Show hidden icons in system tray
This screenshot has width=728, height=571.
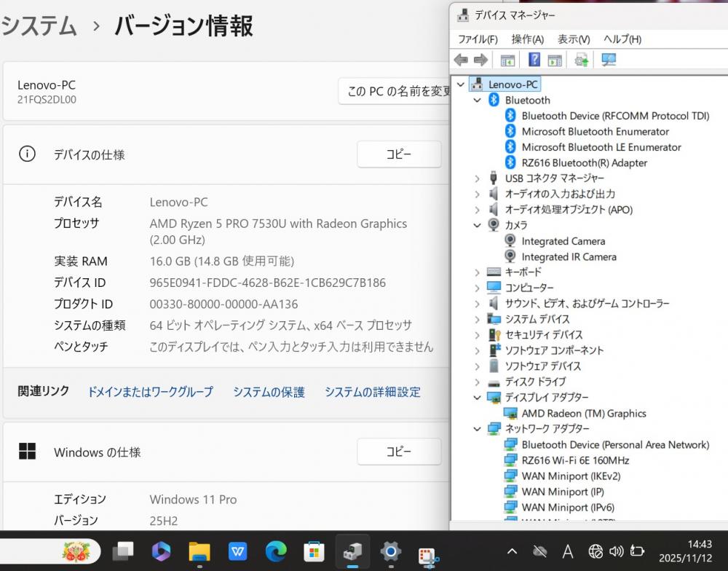513,551
